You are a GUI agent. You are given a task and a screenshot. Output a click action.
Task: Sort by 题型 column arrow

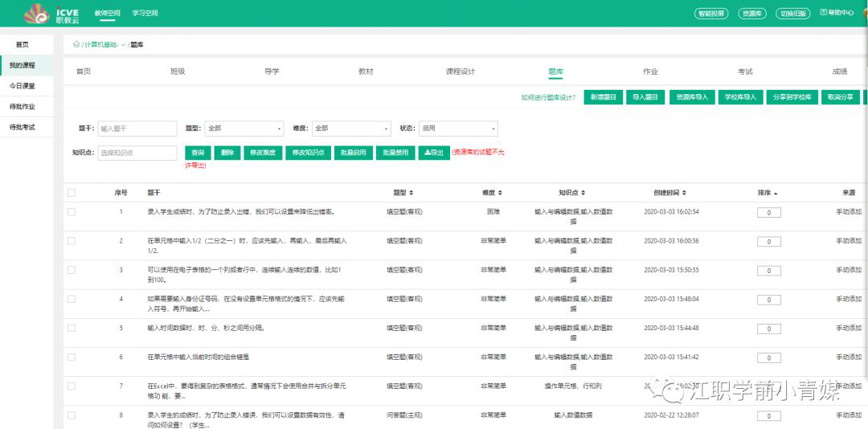pos(411,193)
